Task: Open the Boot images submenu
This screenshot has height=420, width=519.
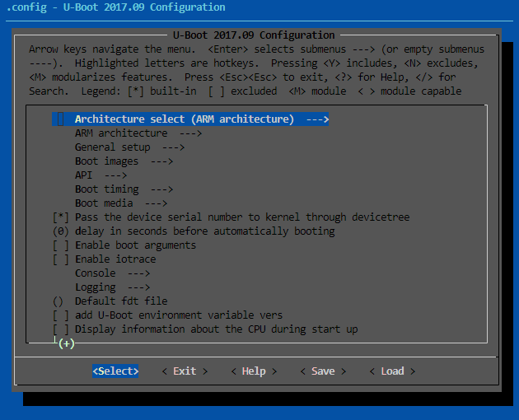Action: click(124, 161)
